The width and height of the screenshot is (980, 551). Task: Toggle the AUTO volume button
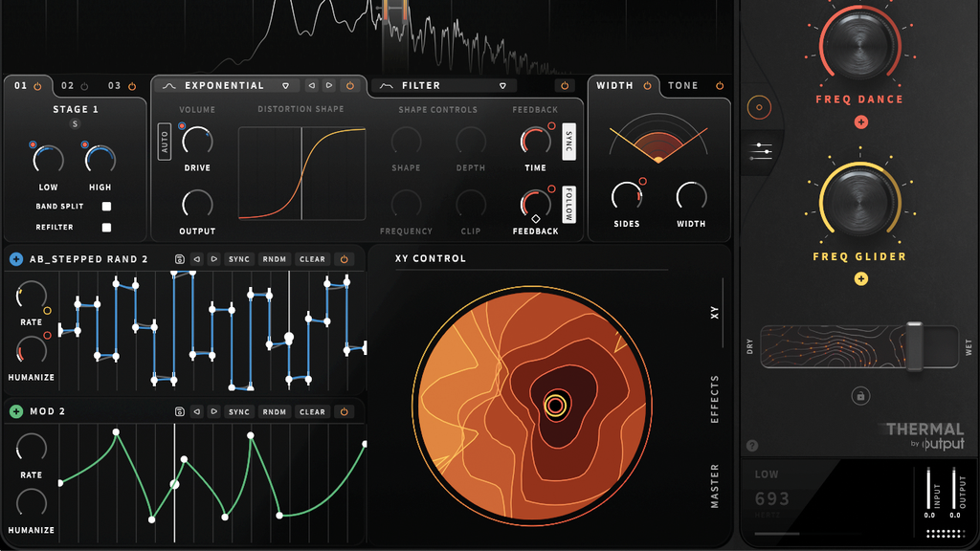165,142
